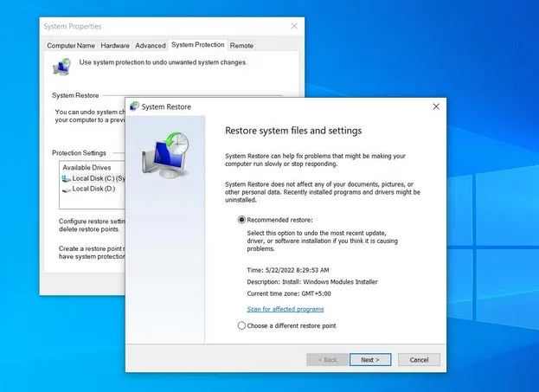
Task: Click the system protection shield computer icon
Action: point(62,67)
